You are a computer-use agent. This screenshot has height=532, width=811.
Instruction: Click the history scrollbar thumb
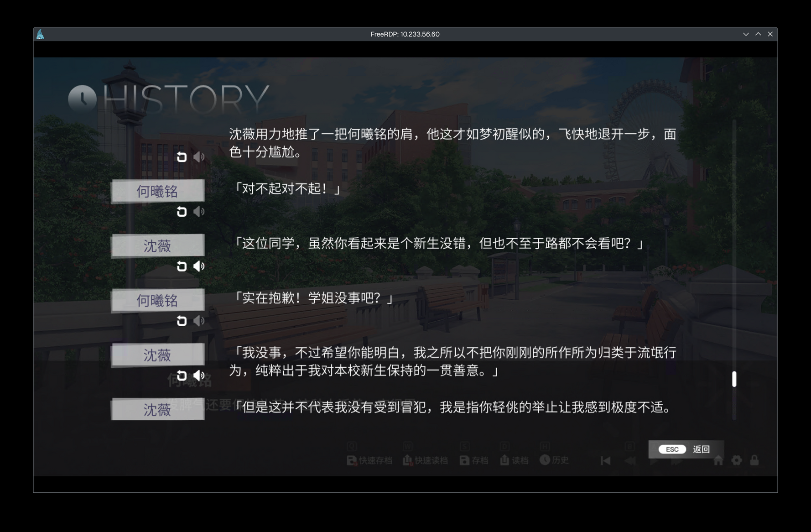734,379
